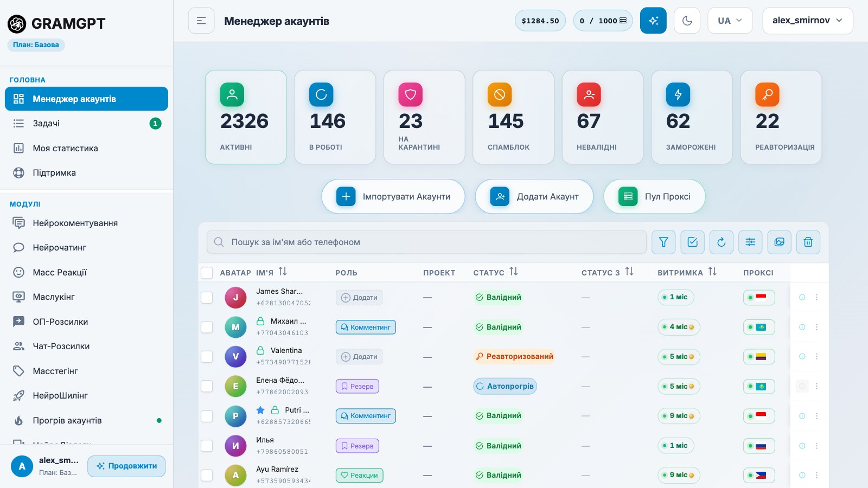Select the Ayu Ramírez row checkbox
Viewport: 868px width, 488px height.
(x=207, y=475)
